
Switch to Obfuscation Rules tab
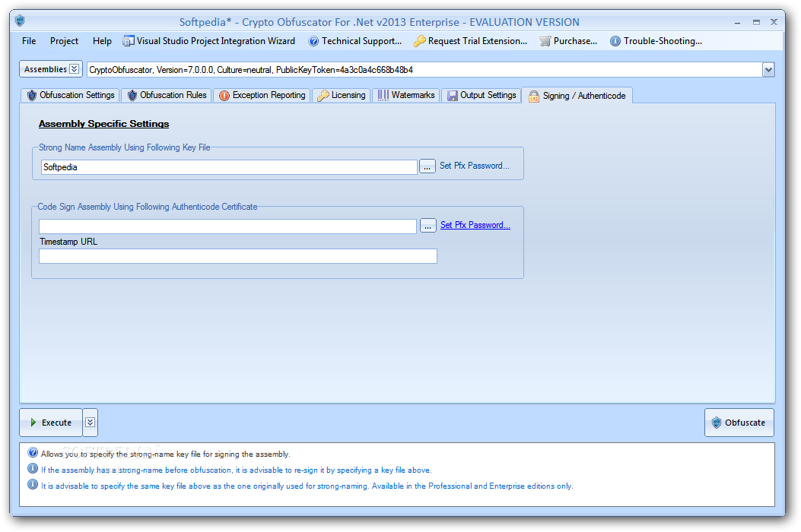pyautogui.click(x=167, y=96)
